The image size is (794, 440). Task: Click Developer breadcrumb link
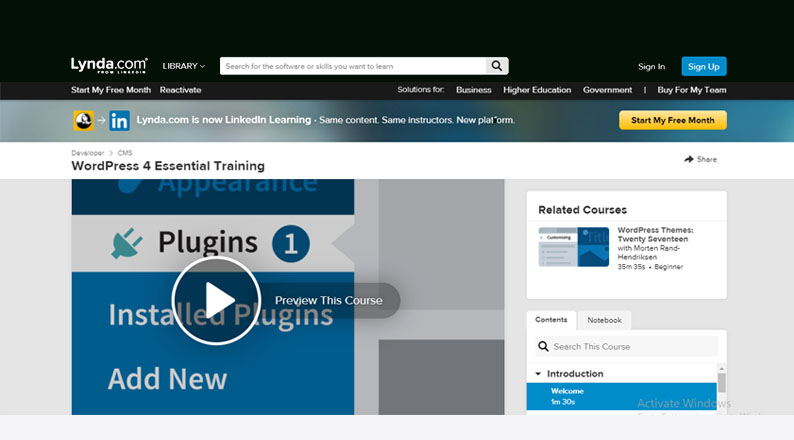click(x=88, y=152)
